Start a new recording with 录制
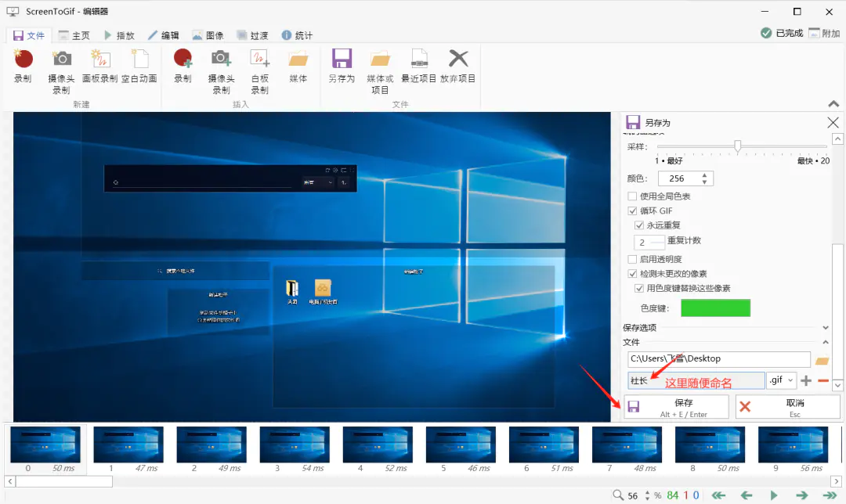 tap(23, 66)
